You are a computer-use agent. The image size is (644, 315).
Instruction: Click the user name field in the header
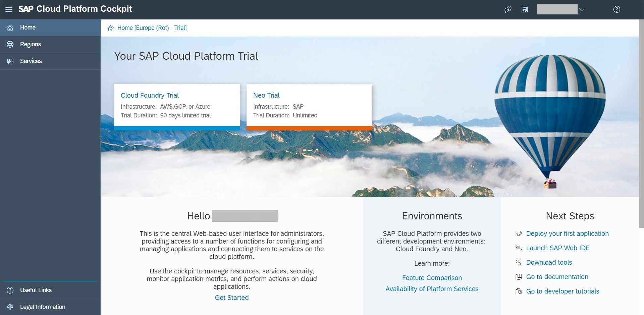pos(557,9)
